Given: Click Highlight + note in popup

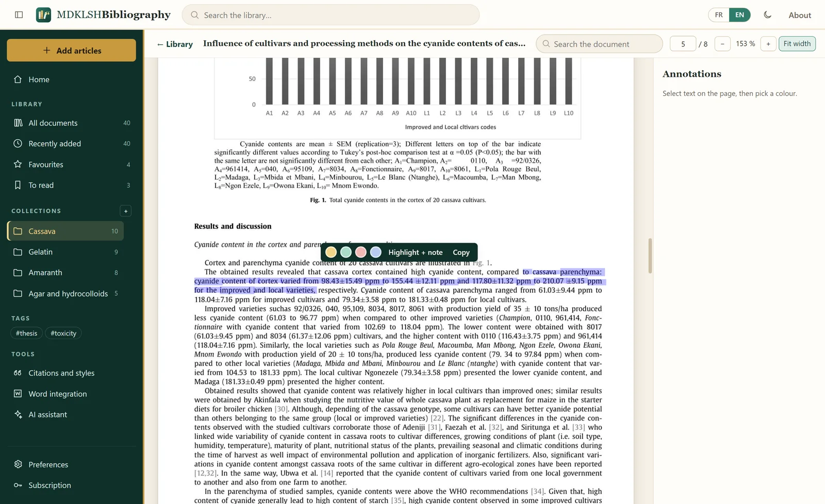Looking at the screenshot, I should point(416,252).
